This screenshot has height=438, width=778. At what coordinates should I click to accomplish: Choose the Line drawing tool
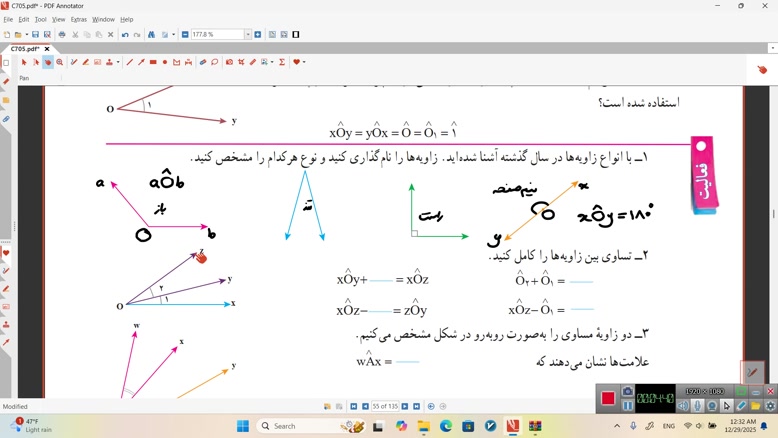point(129,62)
